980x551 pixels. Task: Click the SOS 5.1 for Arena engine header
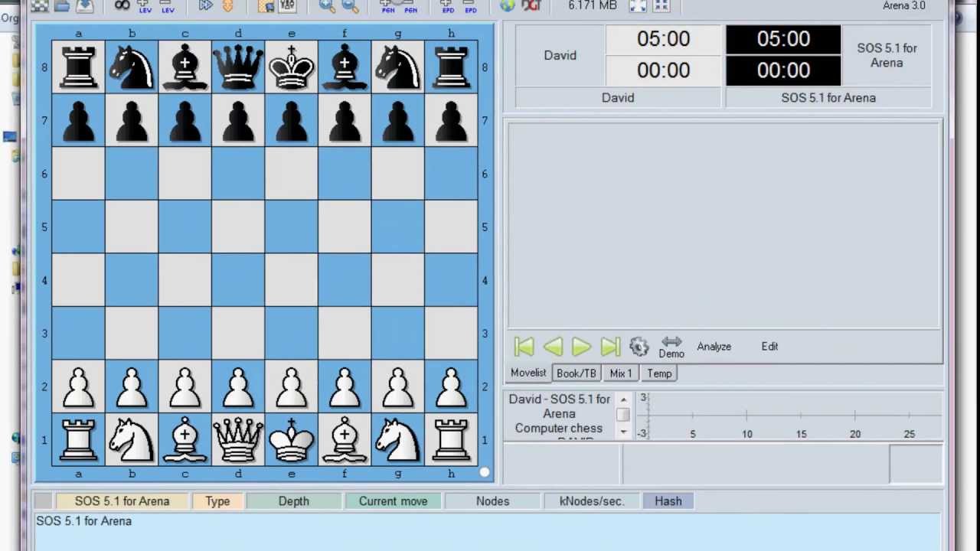(122, 501)
